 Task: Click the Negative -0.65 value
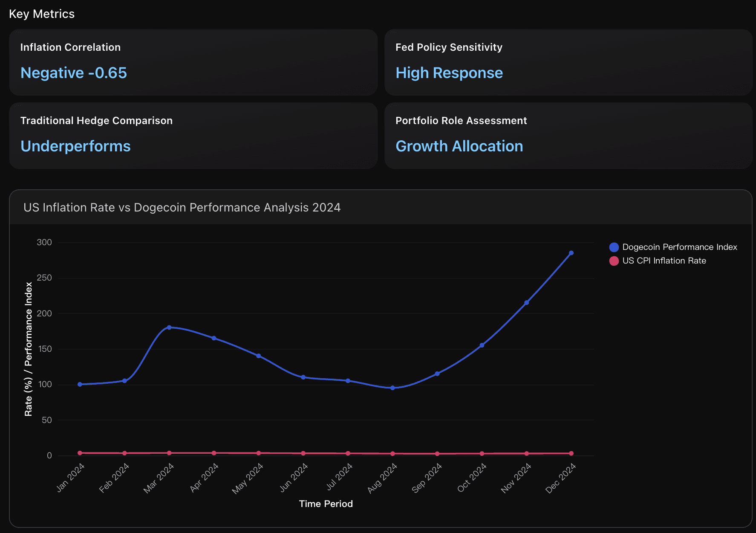[74, 73]
